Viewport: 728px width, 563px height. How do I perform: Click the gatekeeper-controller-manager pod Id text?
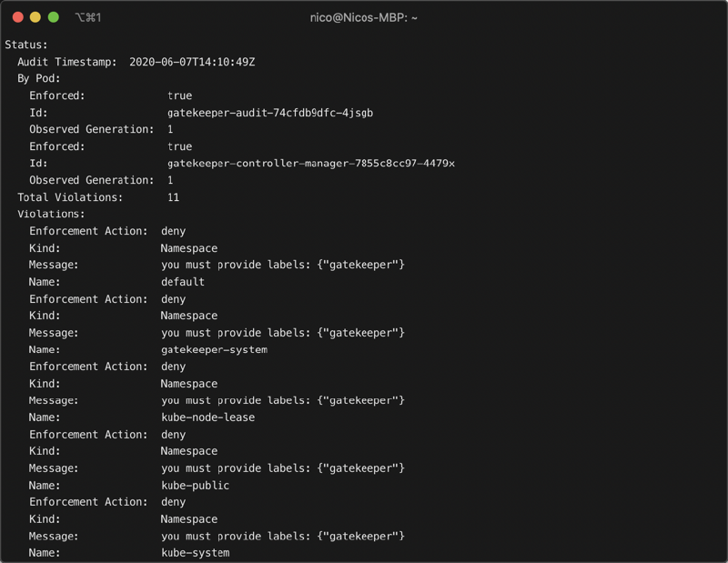click(x=310, y=164)
